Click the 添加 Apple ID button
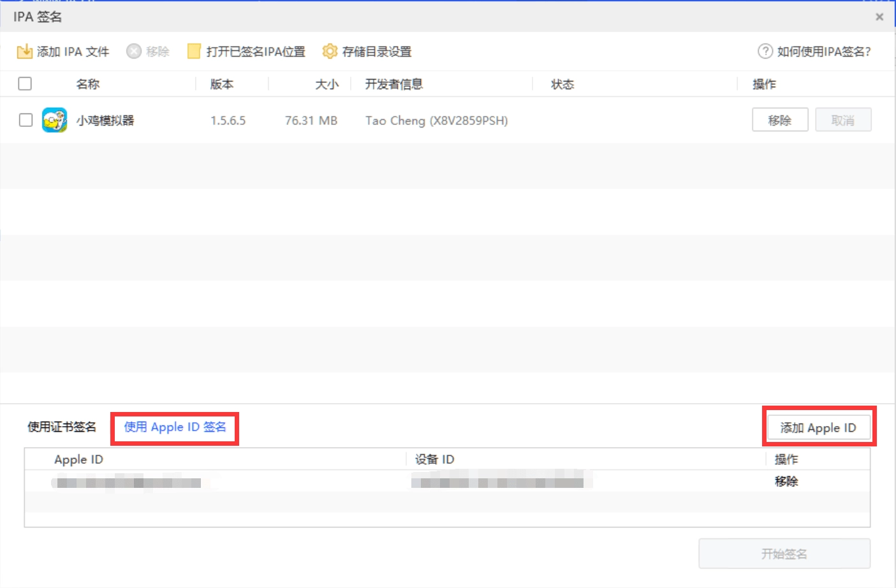The width and height of the screenshot is (896, 588). [818, 428]
